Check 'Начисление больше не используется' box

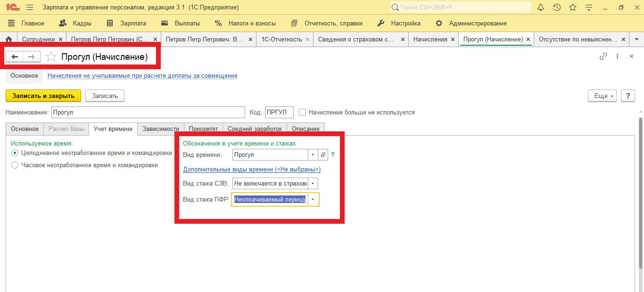click(303, 113)
